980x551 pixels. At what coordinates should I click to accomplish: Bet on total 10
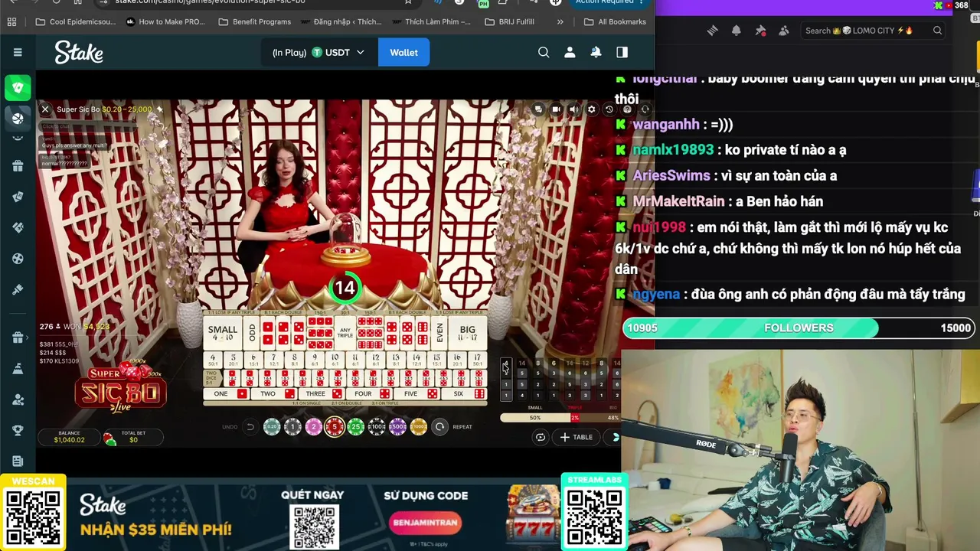point(335,360)
